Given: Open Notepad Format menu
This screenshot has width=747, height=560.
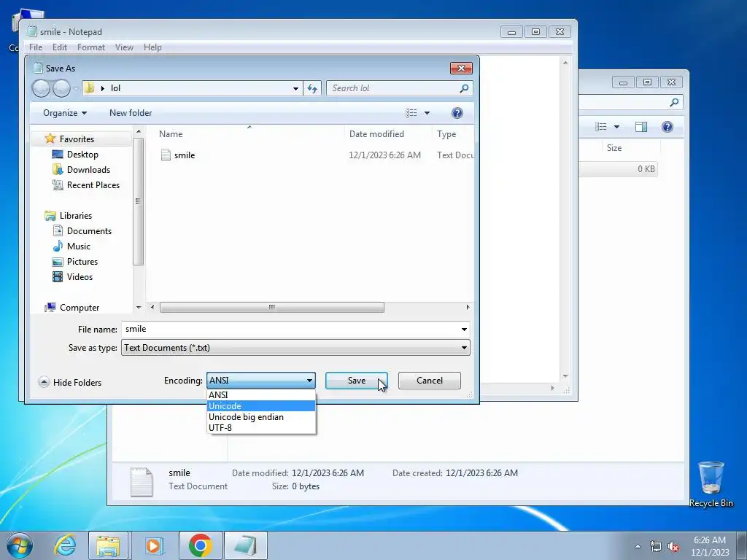Looking at the screenshot, I should click(91, 47).
